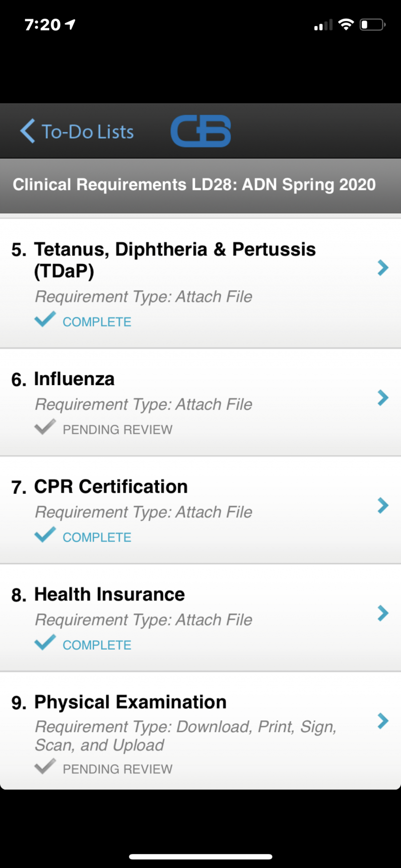Select the 8. Health Insurance list item
This screenshot has width=401, height=868.
click(200, 618)
